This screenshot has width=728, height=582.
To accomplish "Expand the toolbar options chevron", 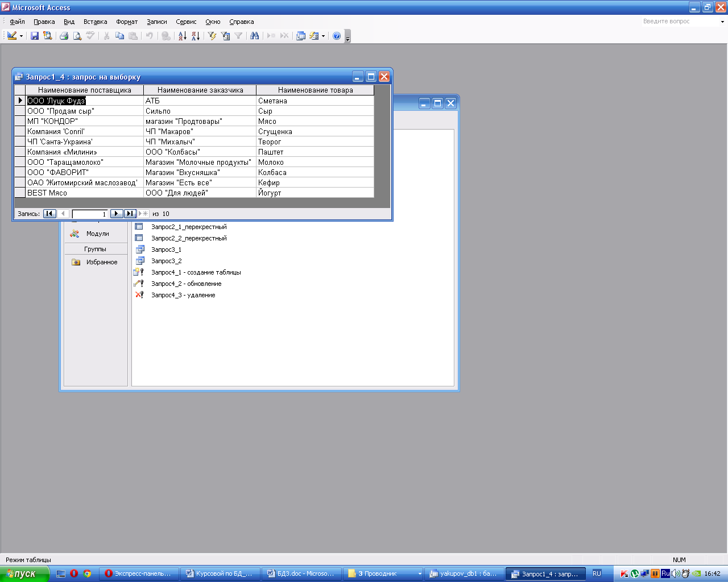I will (348, 36).
